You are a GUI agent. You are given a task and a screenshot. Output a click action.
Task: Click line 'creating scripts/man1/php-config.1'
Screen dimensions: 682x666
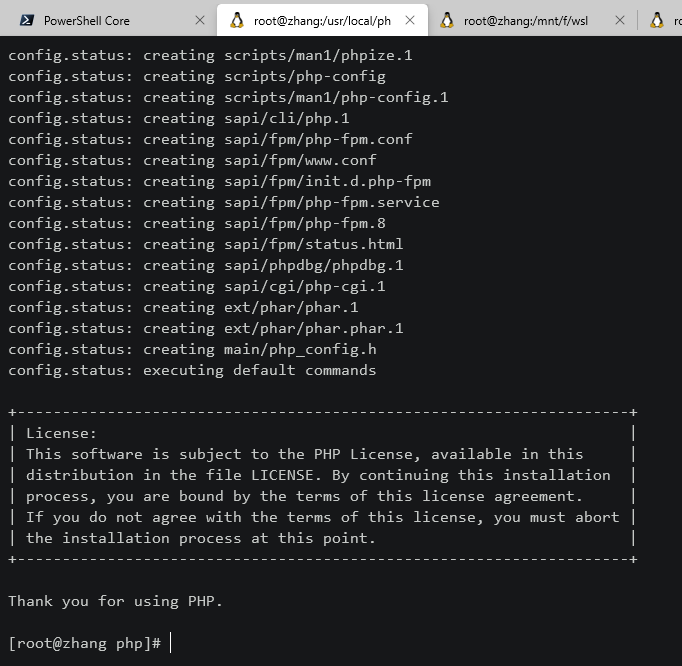coord(228,97)
